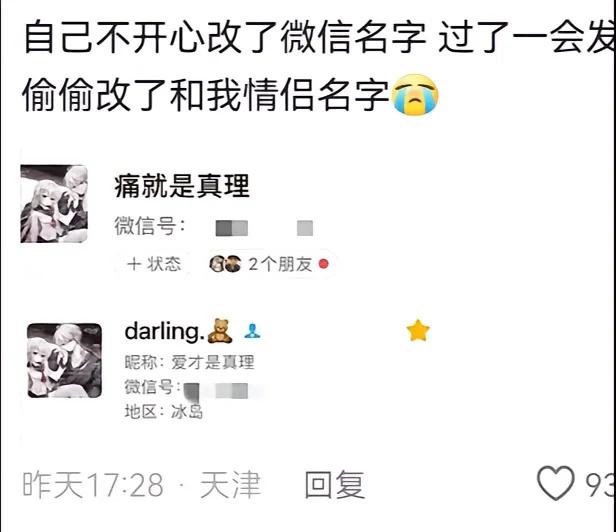Viewport: 616px width, 532px height.
Task: Click the nickname 爱才是真理
Action: pyautogui.click(x=213, y=362)
